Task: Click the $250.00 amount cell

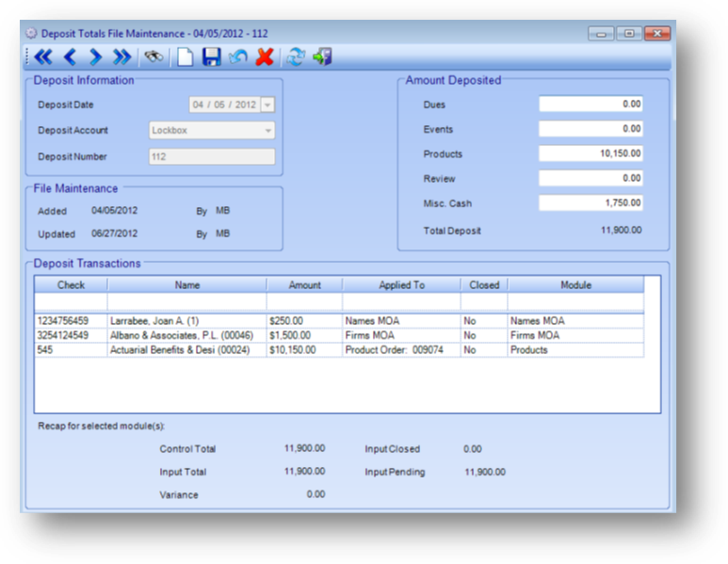Action: pos(304,321)
